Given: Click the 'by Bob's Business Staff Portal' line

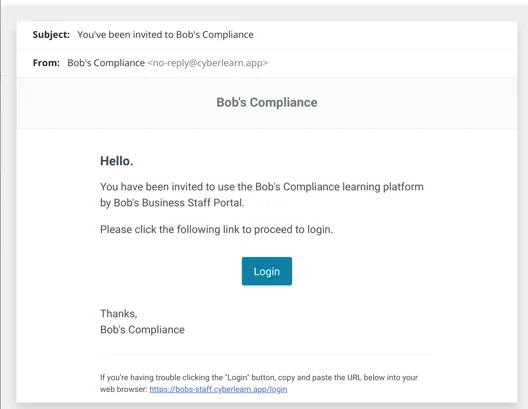Looking at the screenshot, I should click(172, 203).
